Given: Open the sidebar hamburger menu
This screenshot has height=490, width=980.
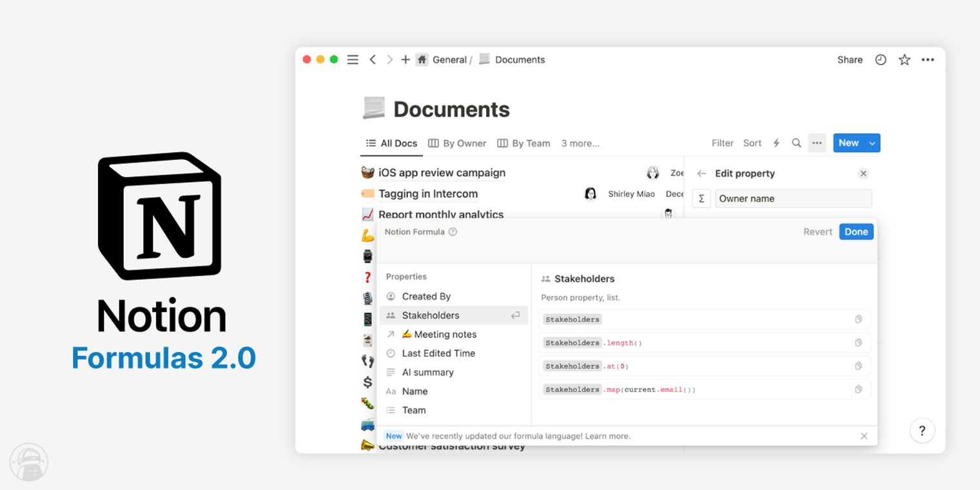Looking at the screenshot, I should point(353,59).
